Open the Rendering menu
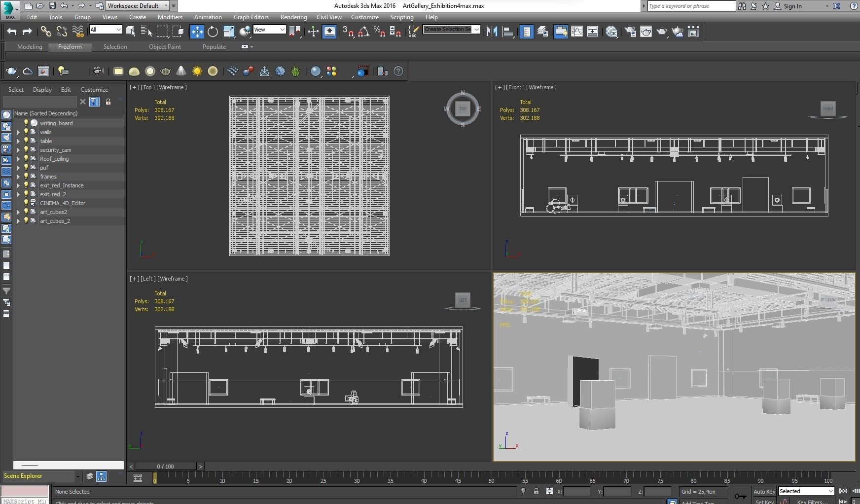The width and height of the screenshot is (860, 504). 293,17
